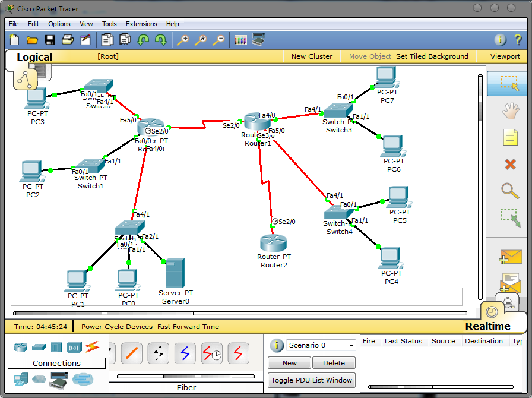
Task: Click the Print icon in the toolbar
Action: pos(68,40)
